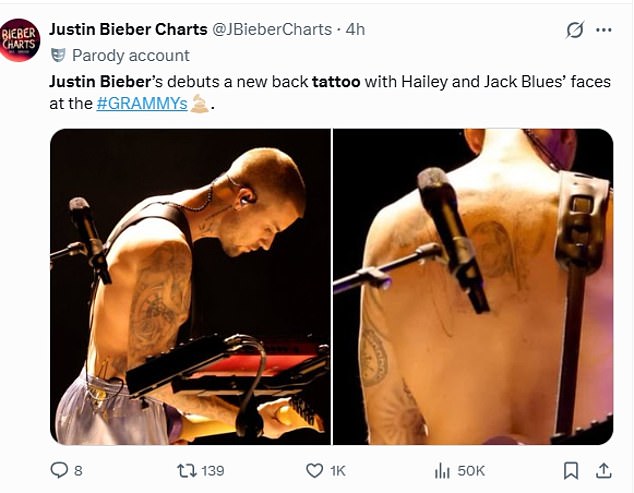
Task: Click the Grok explain-post icon
Action: (x=574, y=30)
